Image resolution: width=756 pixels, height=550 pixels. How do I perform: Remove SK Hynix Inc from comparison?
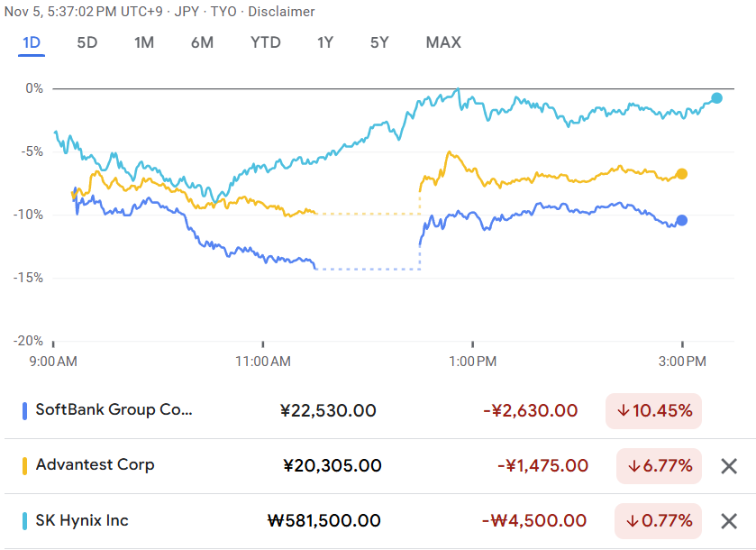[729, 521]
